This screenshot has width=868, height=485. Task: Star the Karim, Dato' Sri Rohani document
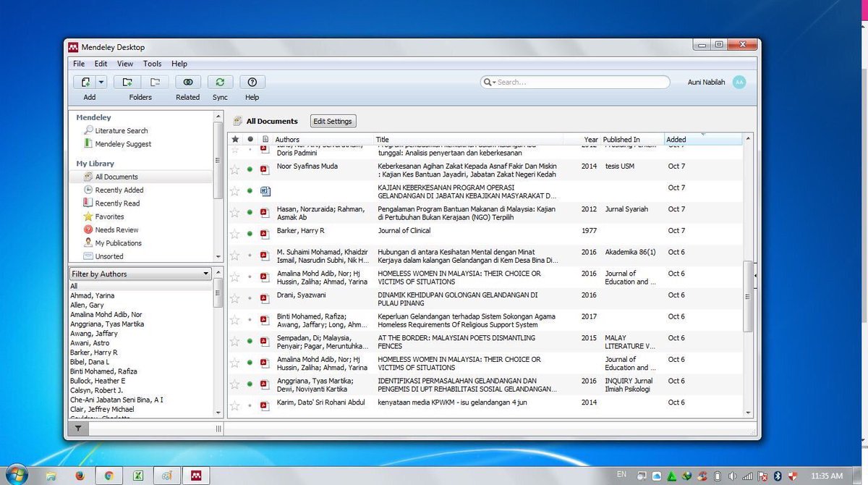234,405
